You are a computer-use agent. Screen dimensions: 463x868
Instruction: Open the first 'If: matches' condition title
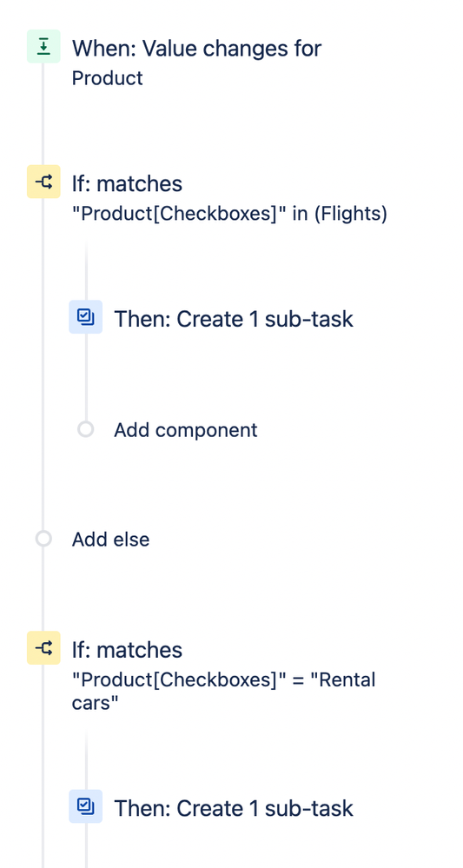point(127,184)
